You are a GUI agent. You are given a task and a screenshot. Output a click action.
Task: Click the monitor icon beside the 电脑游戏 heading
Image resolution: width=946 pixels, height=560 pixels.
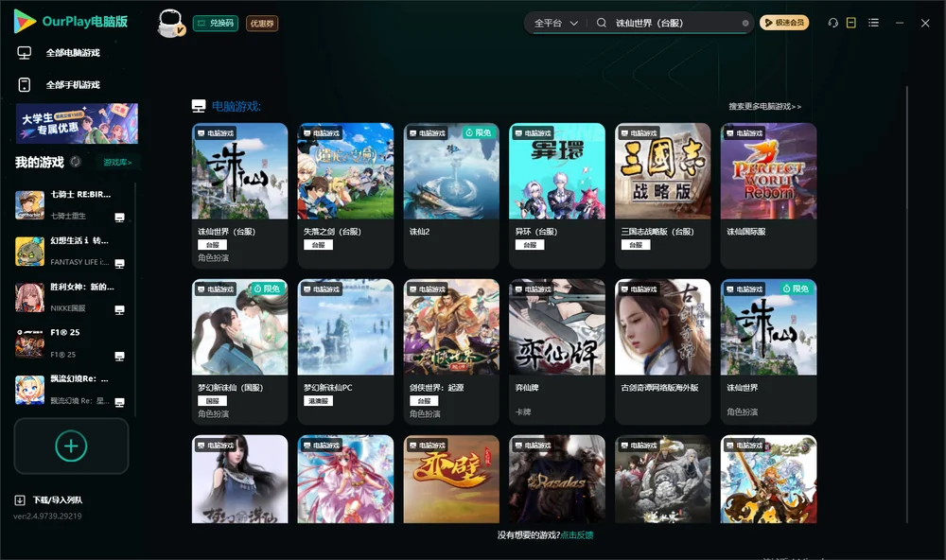(x=199, y=106)
